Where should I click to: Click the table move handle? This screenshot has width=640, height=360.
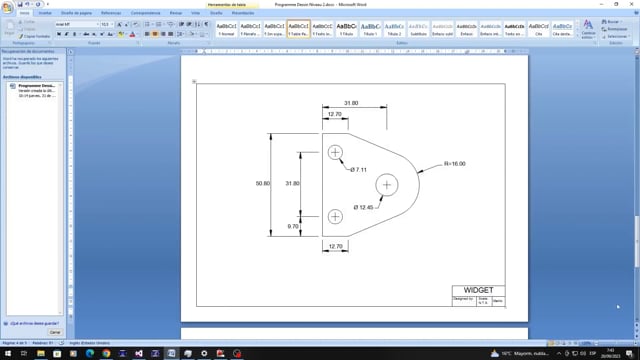point(194,82)
